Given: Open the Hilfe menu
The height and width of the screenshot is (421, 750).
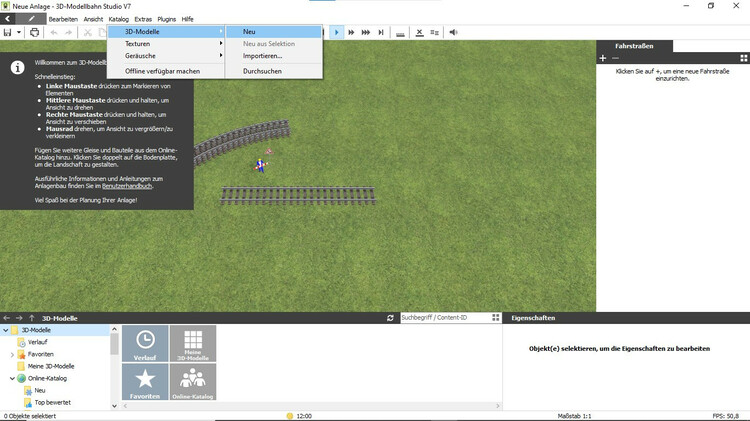Looking at the screenshot, I should click(x=188, y=19).
